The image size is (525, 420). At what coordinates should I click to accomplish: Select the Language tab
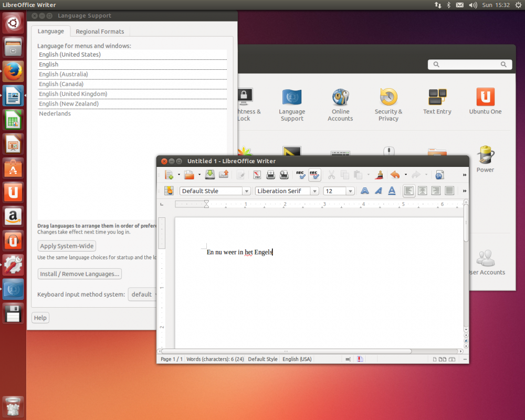click(50, 31)
